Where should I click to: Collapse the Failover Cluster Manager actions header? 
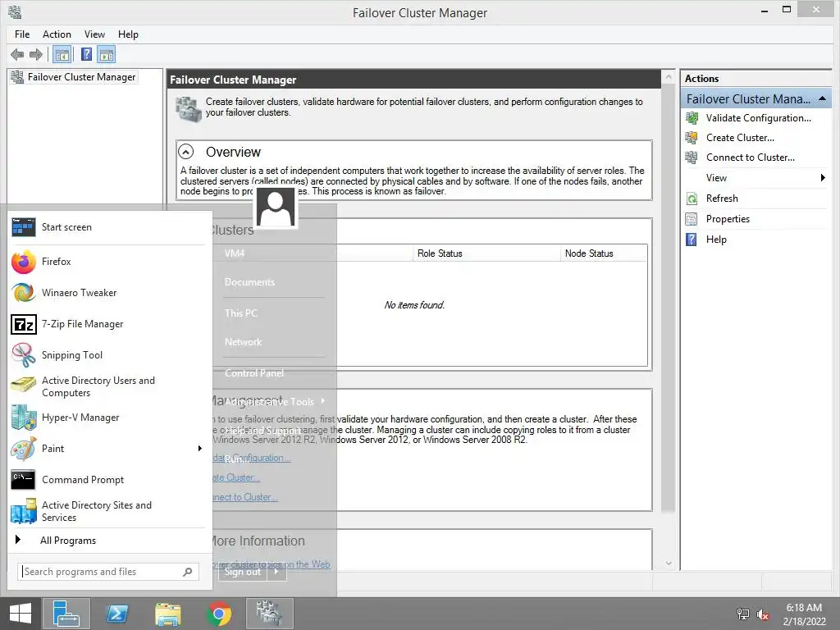click(x=822, y=99)
